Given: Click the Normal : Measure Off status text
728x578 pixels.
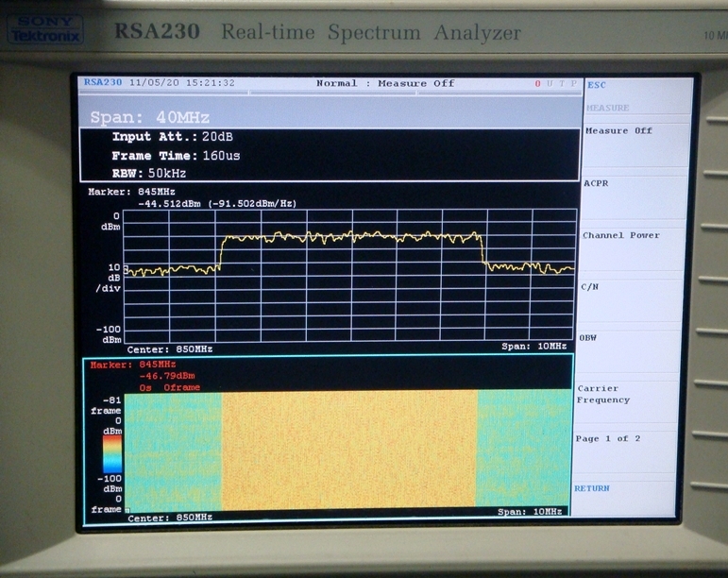Looking at the screenshot, I should tap(385, 83).
